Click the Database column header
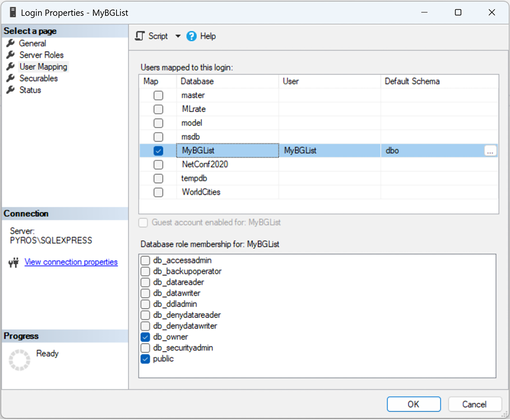This screenshot has width=510, height=420. (x=228, y=81)
